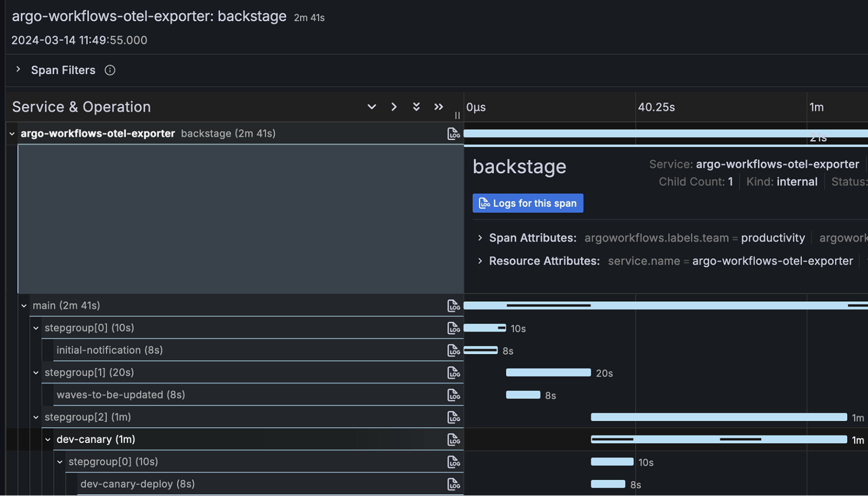Click the expand-all double chevron icon
This screenshot has width=868, height=496.
[x=416, y=107]
